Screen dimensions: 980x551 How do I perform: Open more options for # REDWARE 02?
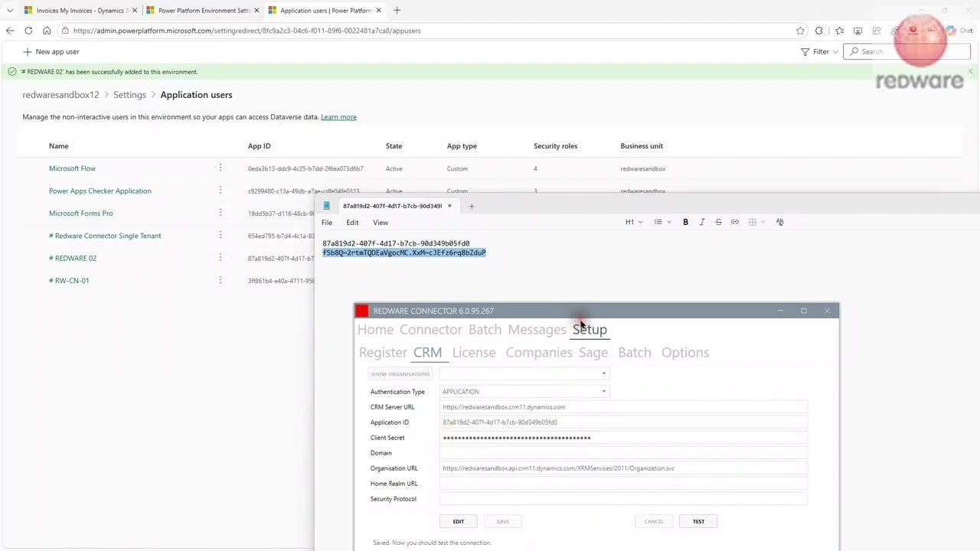coord(220,257)
